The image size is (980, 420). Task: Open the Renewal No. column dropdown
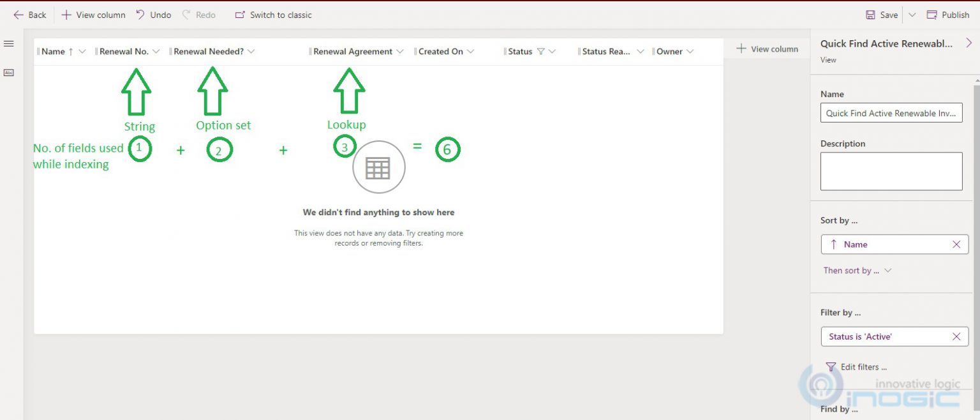click(156, 51)
